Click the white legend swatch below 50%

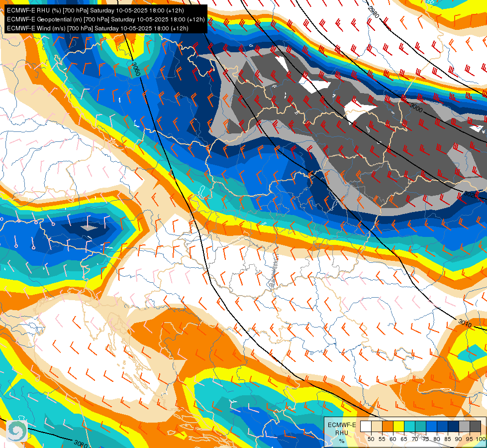coord(366,426)
